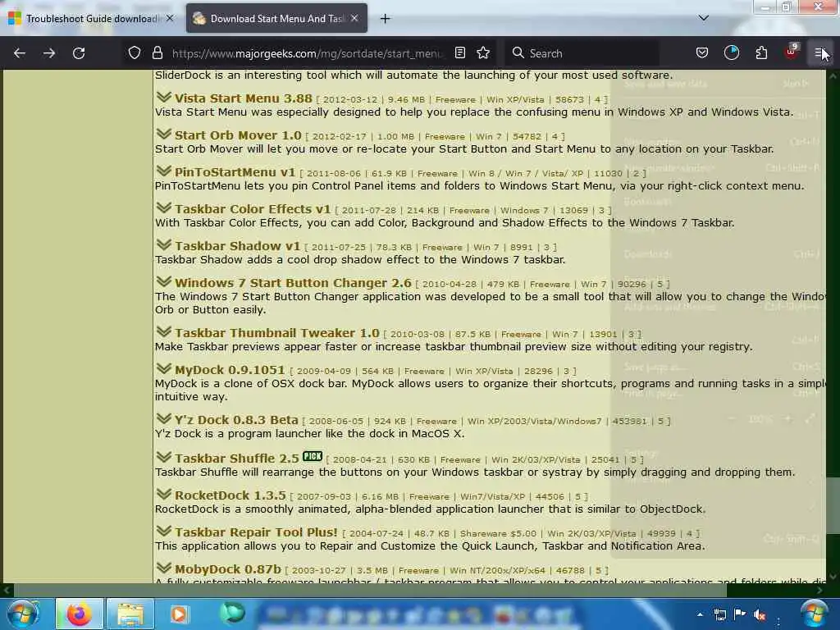Click download arrow beside MobyDock

coord(163,568)
